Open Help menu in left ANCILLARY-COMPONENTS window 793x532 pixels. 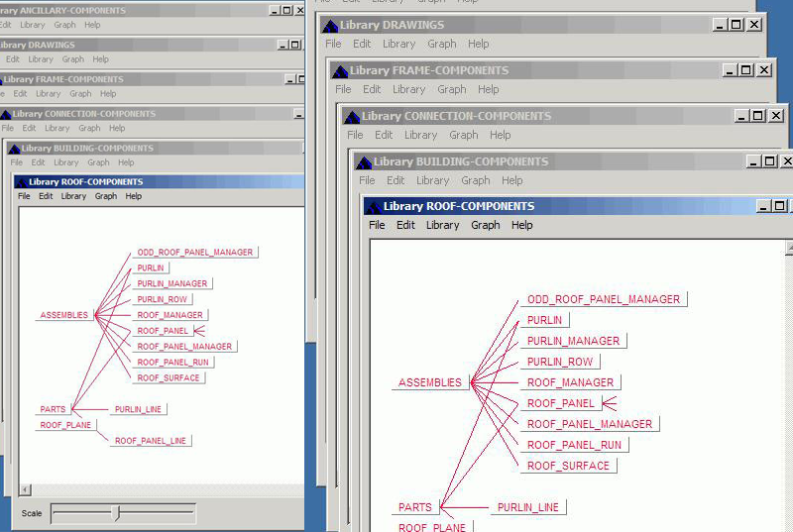pos(92,25)
